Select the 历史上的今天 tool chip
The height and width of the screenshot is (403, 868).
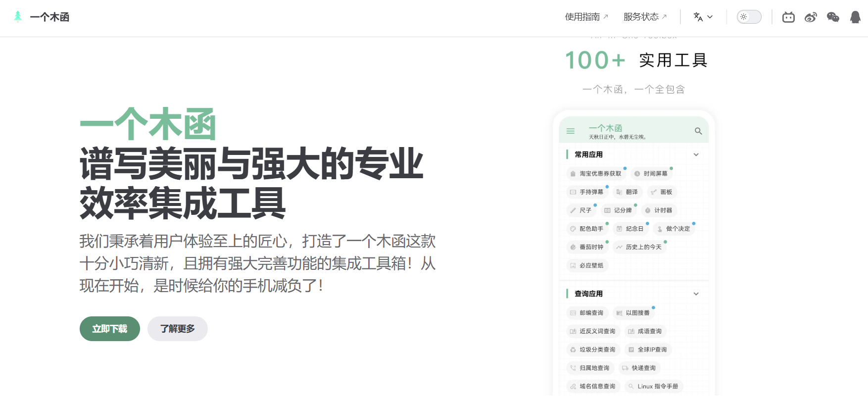pos(639,247)
